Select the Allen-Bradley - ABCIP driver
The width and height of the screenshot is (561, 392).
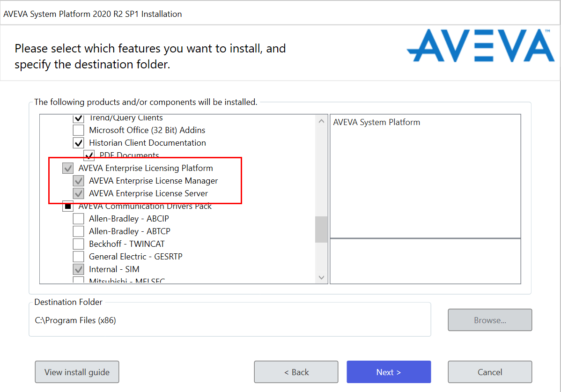pos(79,218)
